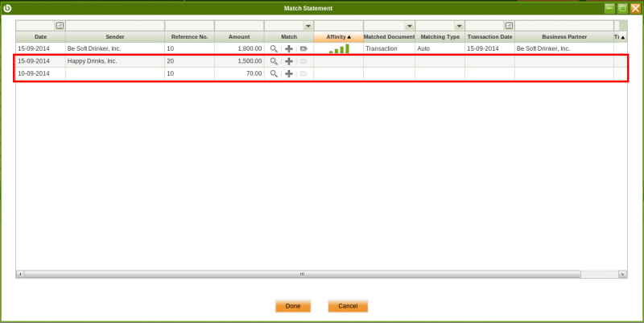Screen dimensions: 644x323
Task: Click greyed tag icon in the 70.00 row
Action: pos(303,73)
